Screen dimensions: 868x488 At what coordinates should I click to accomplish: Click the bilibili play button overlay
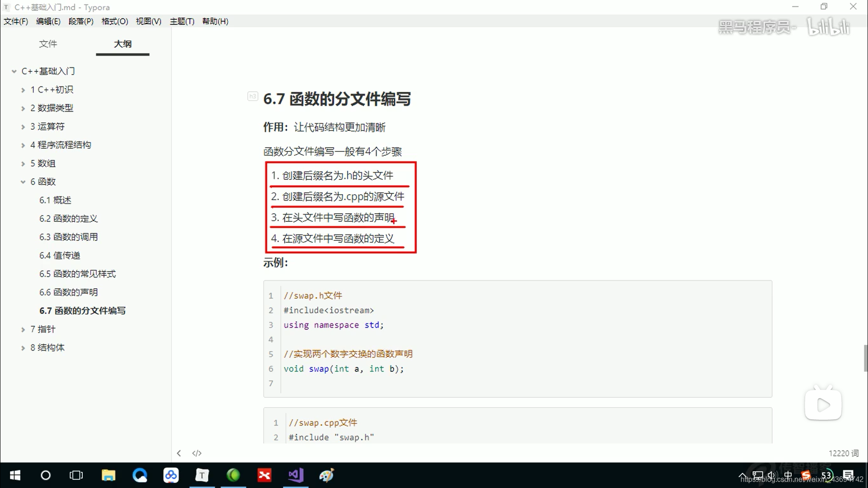point(823,404)
